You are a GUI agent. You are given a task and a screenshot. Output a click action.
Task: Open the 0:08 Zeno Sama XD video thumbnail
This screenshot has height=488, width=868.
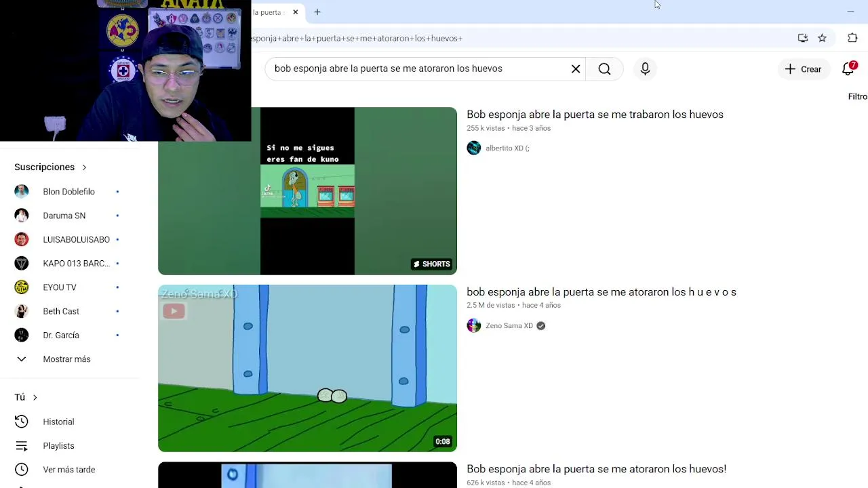307,368
